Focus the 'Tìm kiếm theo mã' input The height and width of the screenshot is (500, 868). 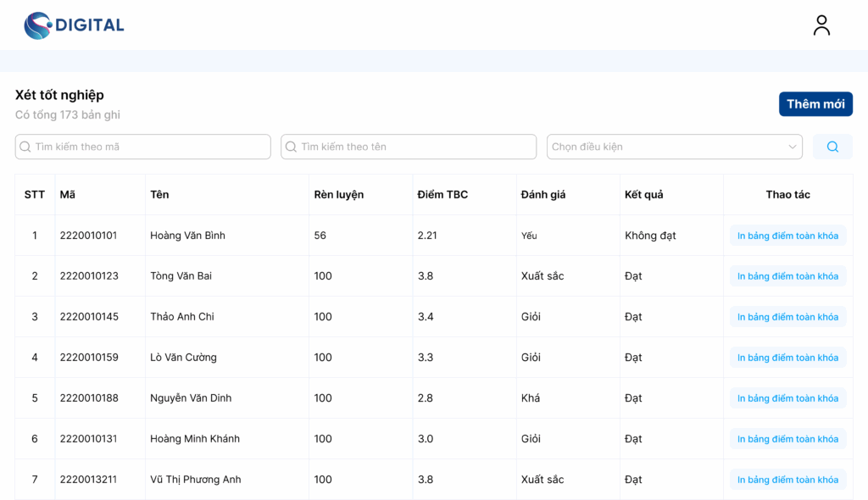click(x=148, y=147)
